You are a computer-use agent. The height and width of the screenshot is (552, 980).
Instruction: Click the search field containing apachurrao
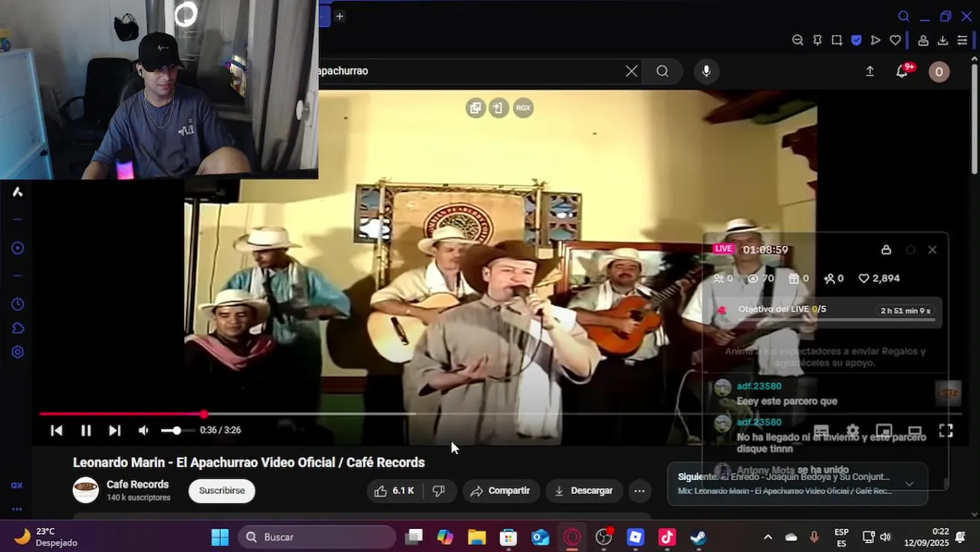468,71
